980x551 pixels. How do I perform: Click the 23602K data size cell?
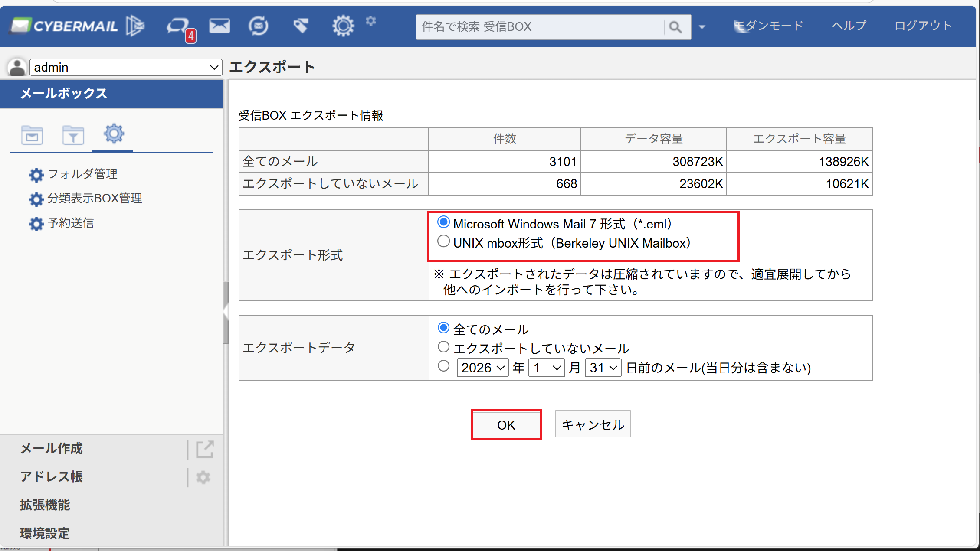point(654,184)
